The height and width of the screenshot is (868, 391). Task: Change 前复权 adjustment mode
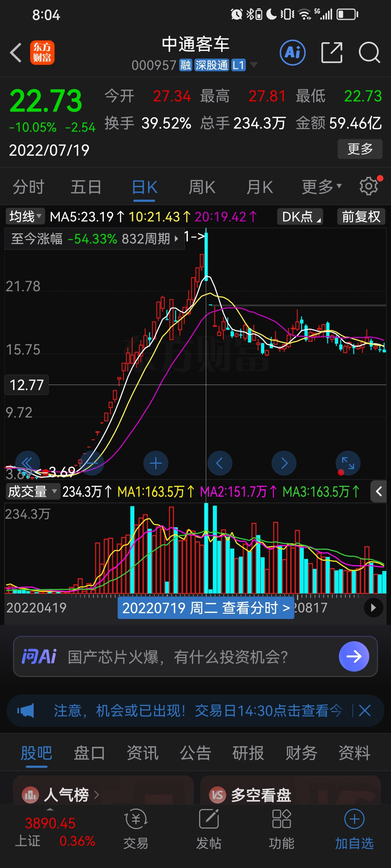(361, 217)
